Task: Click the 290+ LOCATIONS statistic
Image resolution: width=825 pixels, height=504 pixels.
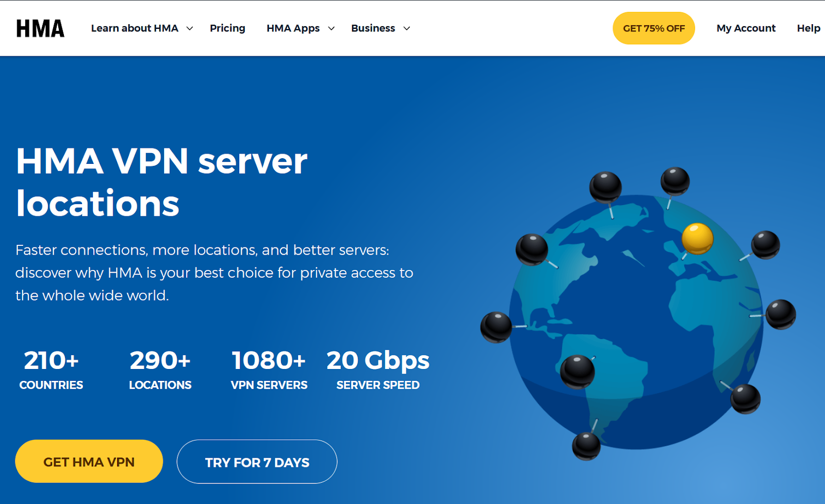Action: point(160,369)
